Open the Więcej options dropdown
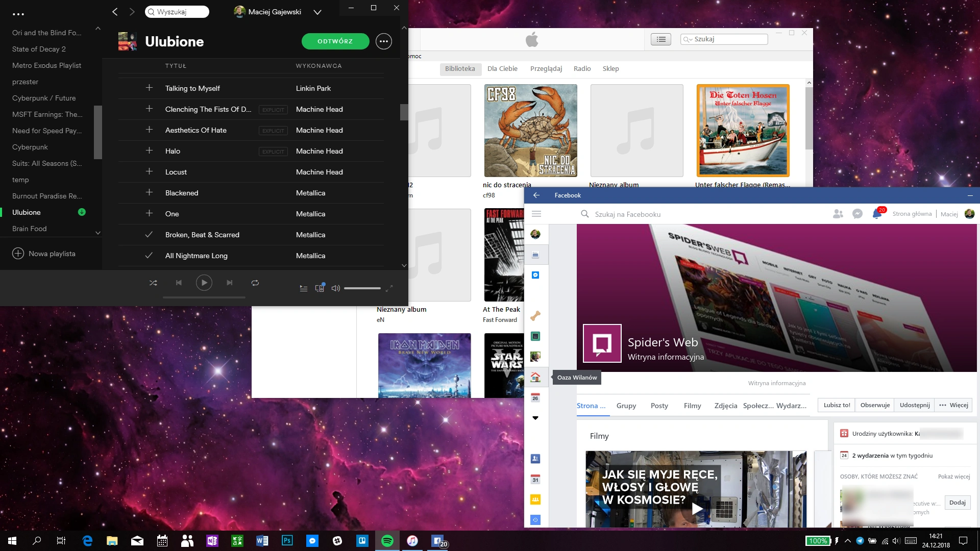 [x=953, y=405]
